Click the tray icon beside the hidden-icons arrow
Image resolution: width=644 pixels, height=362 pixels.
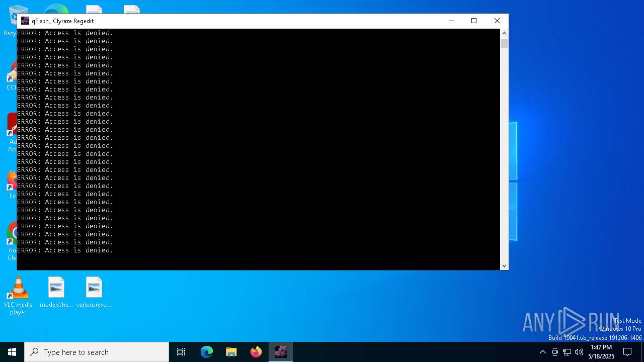(555, 352)
